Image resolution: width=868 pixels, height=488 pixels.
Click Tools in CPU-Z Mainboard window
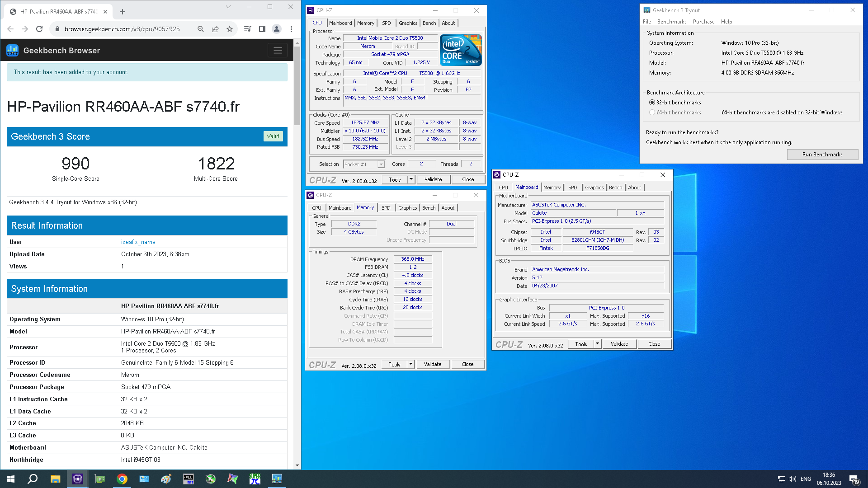581,344
